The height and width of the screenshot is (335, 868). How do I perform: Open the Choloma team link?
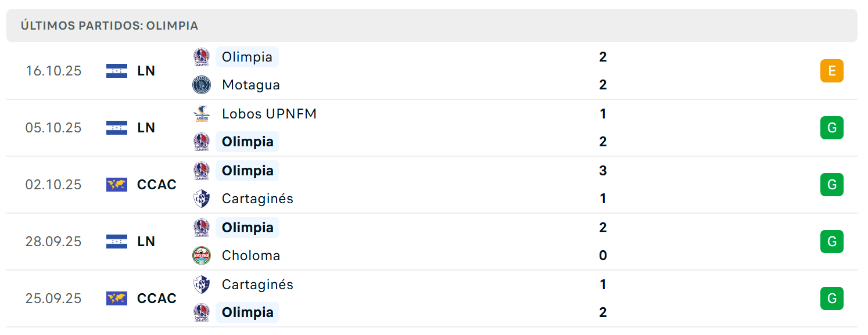click(x=251, y=255)
